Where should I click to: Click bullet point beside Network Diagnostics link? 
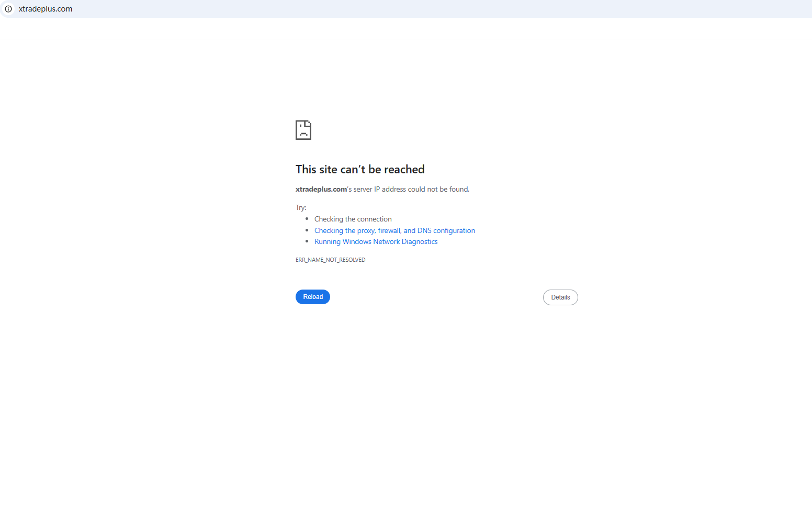pyautogui.click(x=307, y=241)
